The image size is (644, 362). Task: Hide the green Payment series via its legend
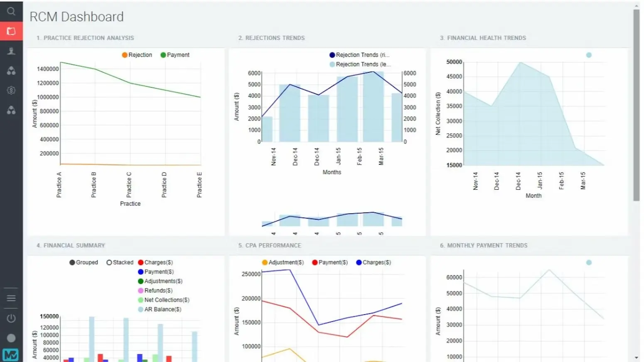175,54
